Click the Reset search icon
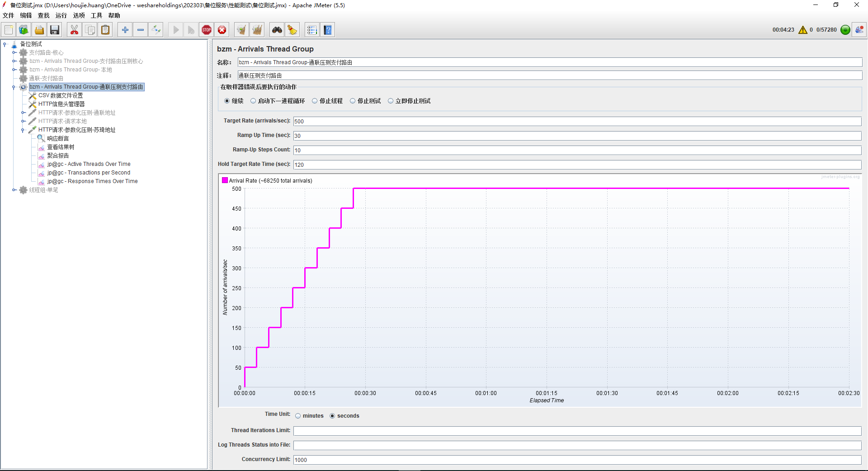This screenshot has height=471, width=868. [x=292, y=30]
